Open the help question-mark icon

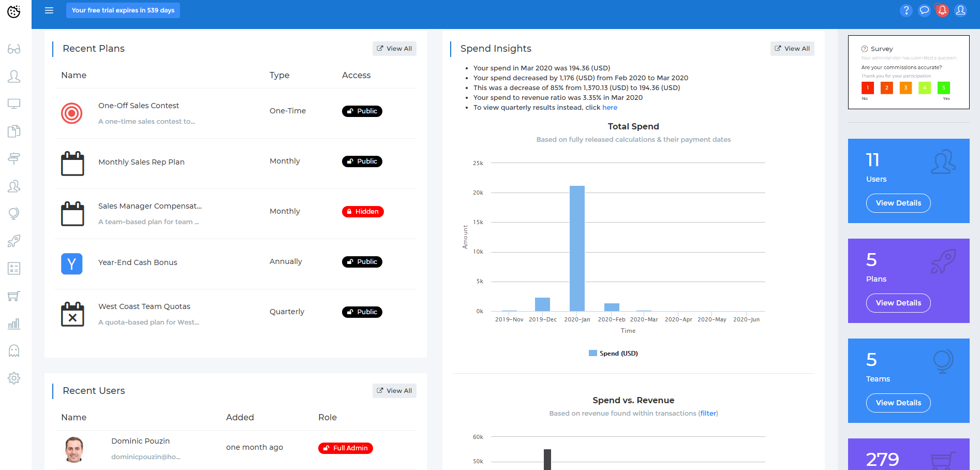pyautogui.click(x=906, y=10)
